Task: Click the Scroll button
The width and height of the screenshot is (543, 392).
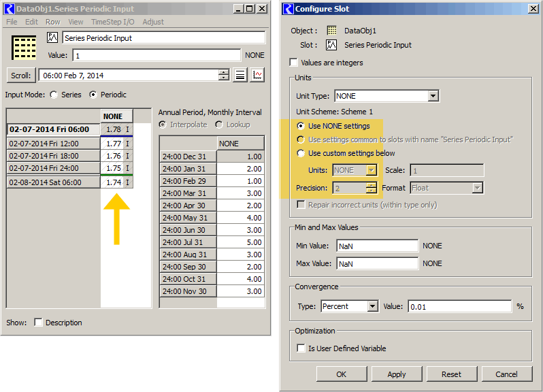Action: 21,75
